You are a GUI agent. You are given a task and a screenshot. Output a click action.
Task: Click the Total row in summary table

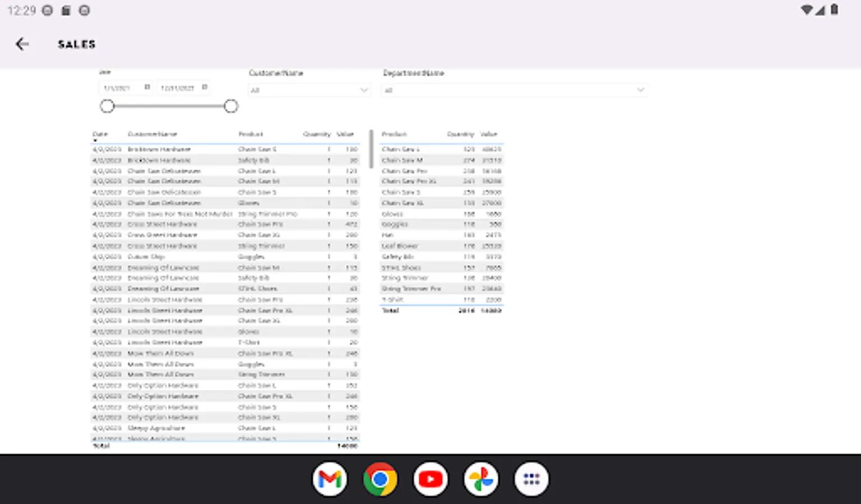[441, 310]
